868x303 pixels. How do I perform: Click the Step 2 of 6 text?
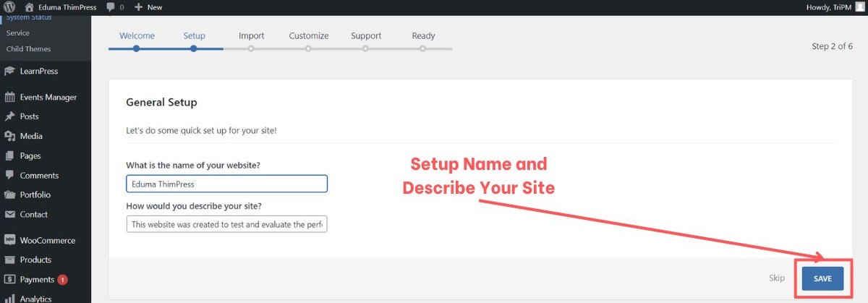(832, 46)
